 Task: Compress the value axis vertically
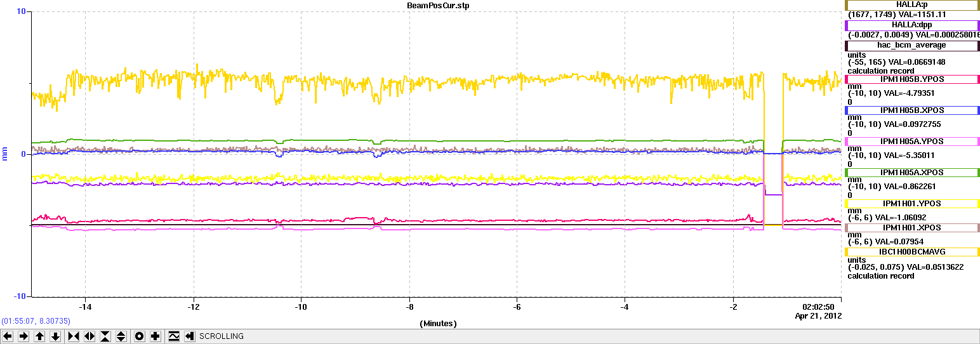point(105,336)
